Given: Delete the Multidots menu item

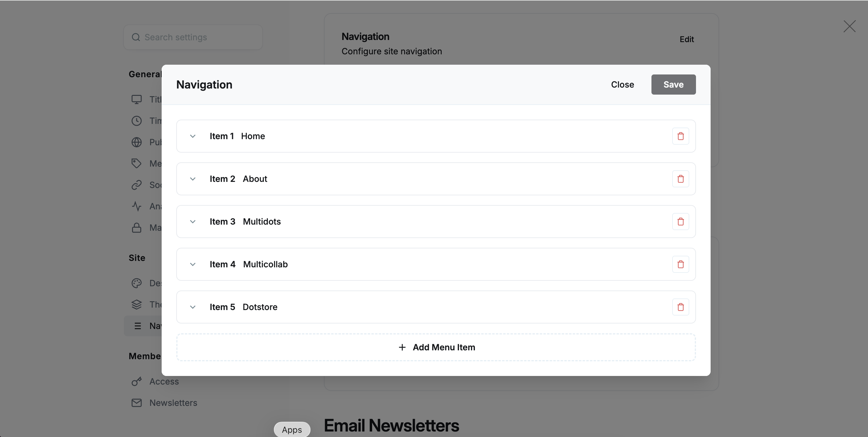Looking at the screenshot, I should pos(680,222).
